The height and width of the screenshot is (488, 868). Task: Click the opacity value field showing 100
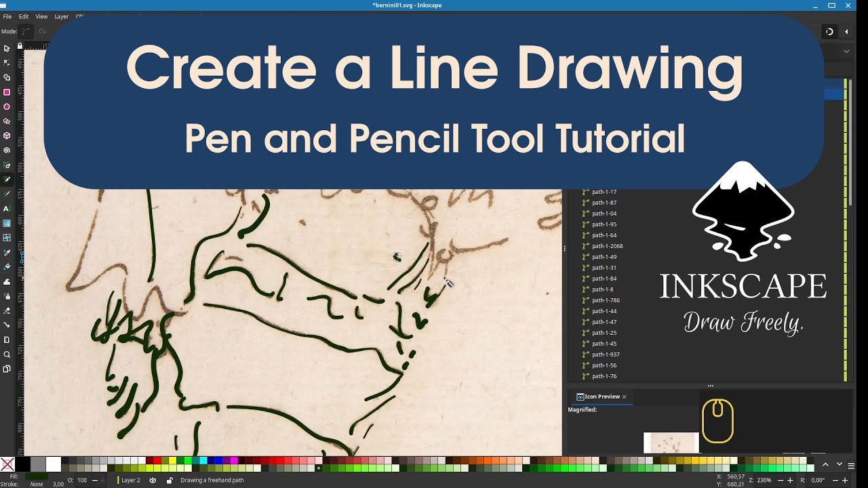(82, 480)
